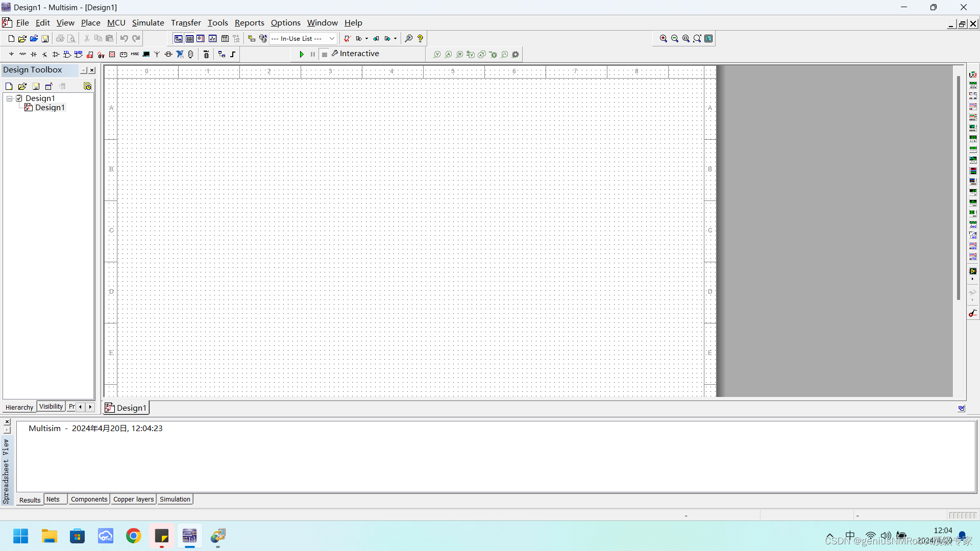This screenshot has height=551, width=980.
Task: Click the Place Diode toolbar icon
Action: (34, 54)
